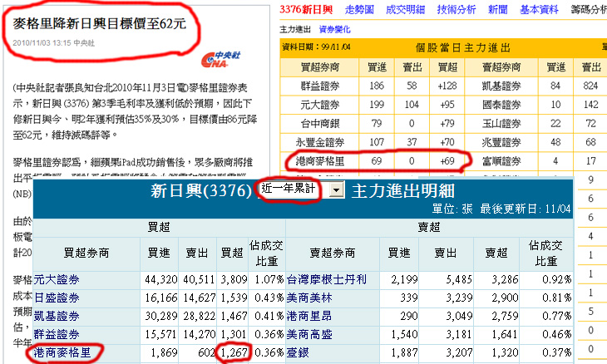607x364 pixels.
Task: Select the 主力進出 sub-tab
Action: pos(295,29)
